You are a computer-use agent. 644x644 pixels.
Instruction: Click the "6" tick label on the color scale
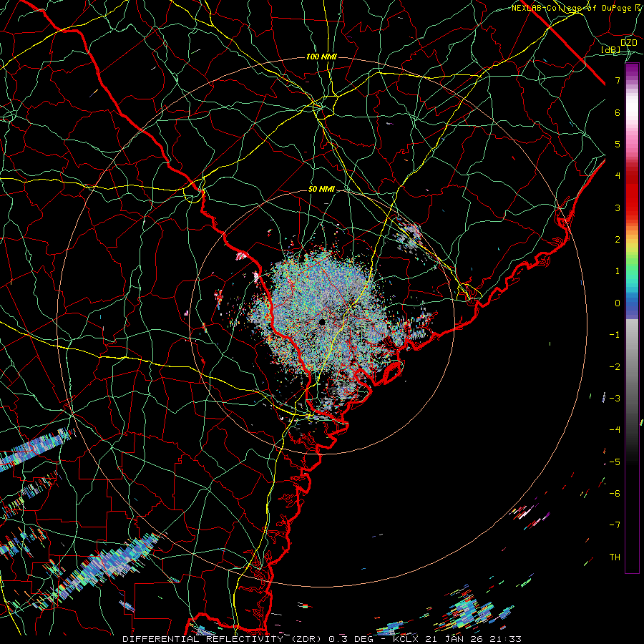[x=618, y=112]
